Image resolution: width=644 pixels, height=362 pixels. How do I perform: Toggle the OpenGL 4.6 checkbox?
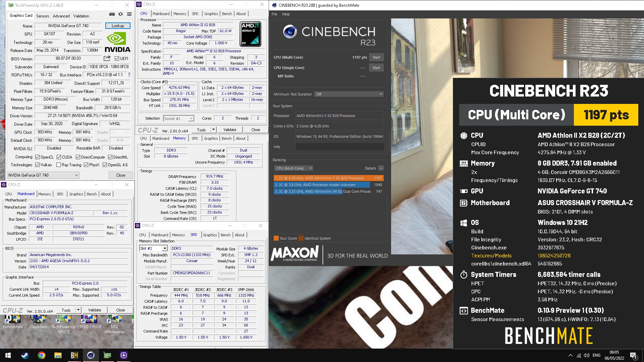pos(105,165)
